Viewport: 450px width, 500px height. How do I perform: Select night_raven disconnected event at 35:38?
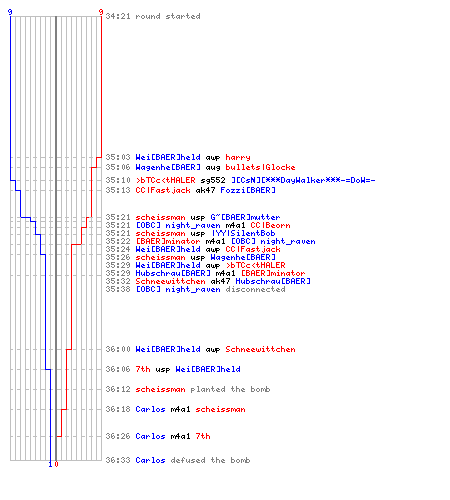pyautogui.click(x=210, y=289)
